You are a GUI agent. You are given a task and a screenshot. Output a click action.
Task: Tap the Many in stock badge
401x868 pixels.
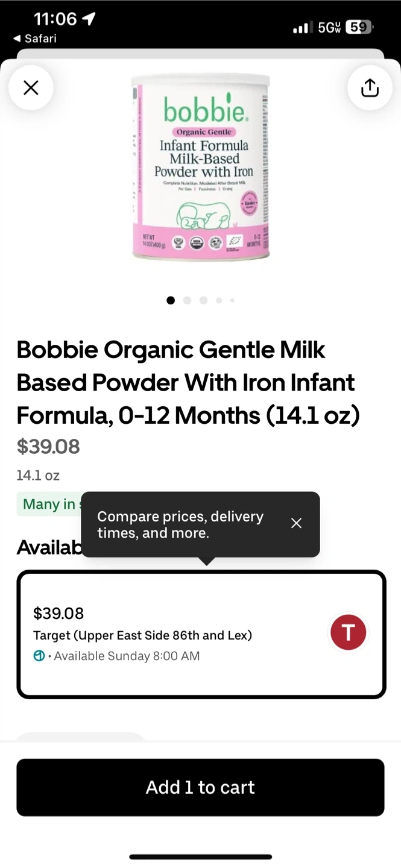coord(49,504)
